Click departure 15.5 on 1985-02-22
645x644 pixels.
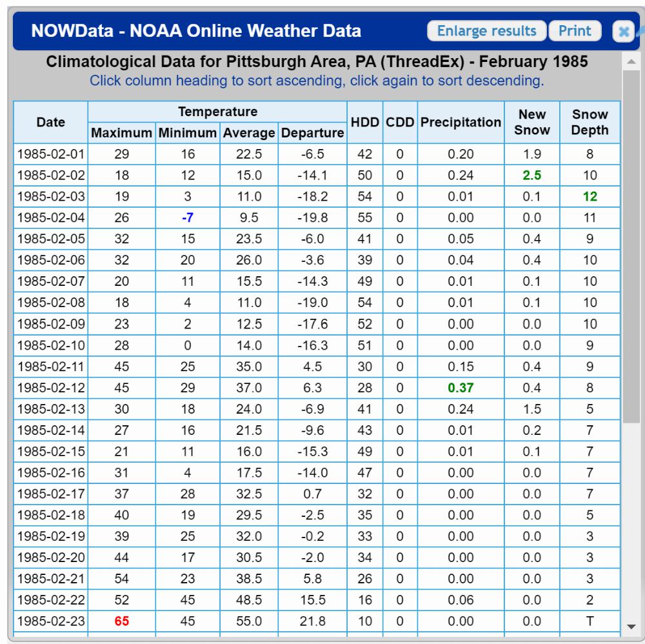point(312,600)
